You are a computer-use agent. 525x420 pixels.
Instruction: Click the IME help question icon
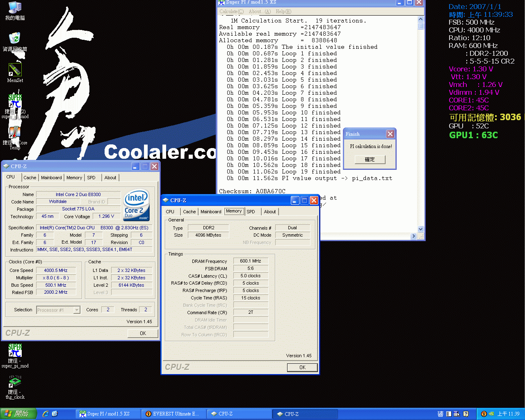pos(466,414)
